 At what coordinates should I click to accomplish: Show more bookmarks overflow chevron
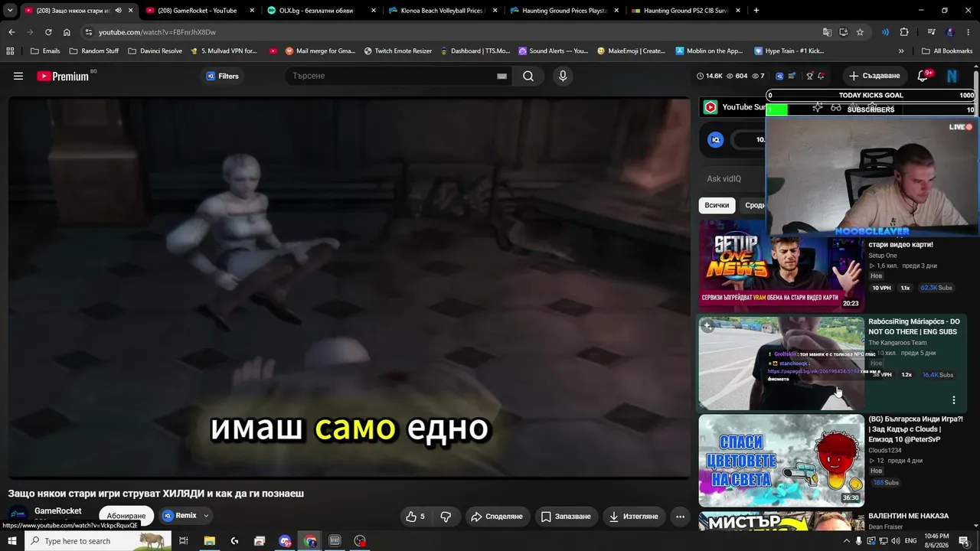[x=901, y=51]
